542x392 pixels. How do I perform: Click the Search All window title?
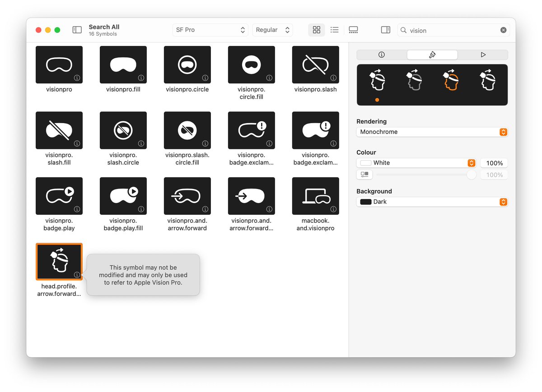coord(104,27)
